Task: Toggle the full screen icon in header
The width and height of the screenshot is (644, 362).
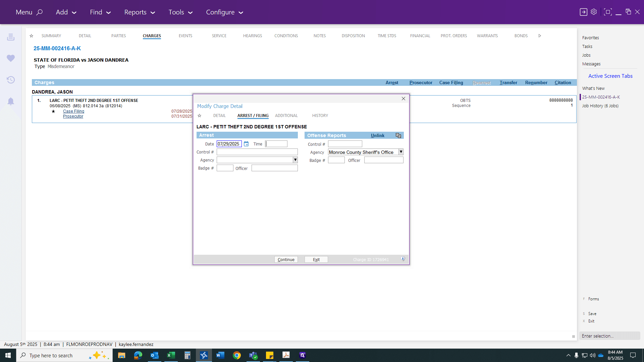Action: pyautogui.click(x=607, y=12)
